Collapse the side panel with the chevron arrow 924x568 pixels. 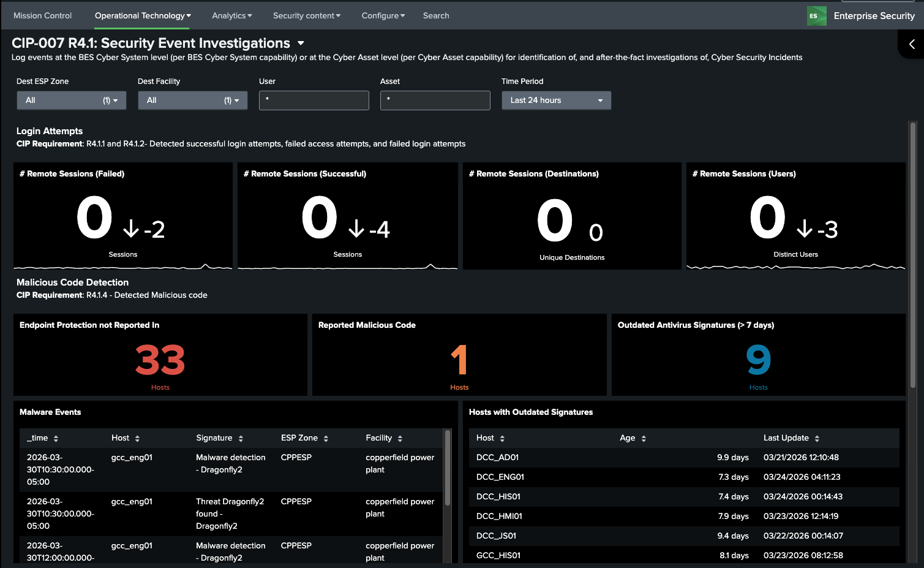coord(912,44)
